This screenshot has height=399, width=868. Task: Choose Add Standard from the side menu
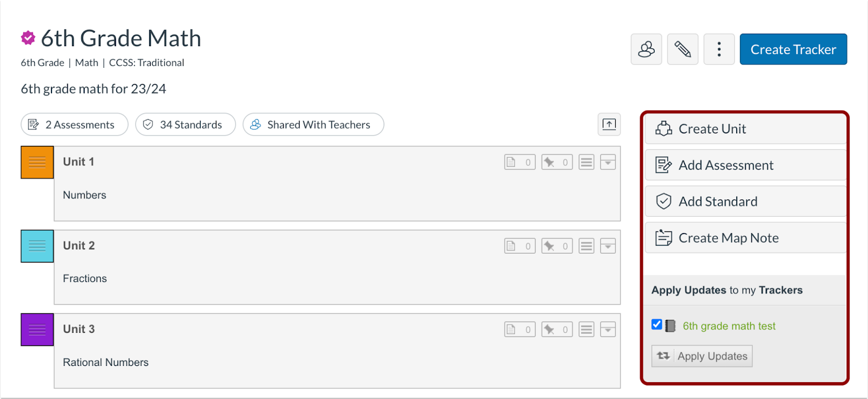745,202
